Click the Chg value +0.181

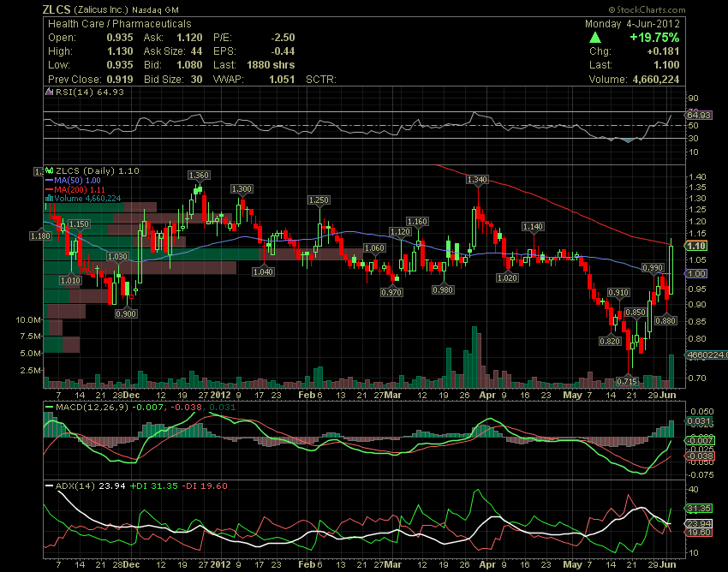pos(663,51)
